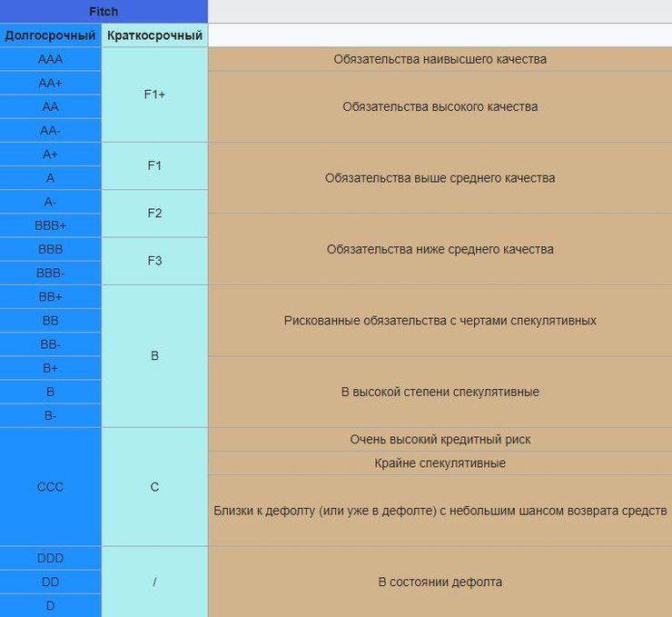Select 'Обязательства ниже среднего качества' cell
Screen dimensions: 672x617
(440, 249)
